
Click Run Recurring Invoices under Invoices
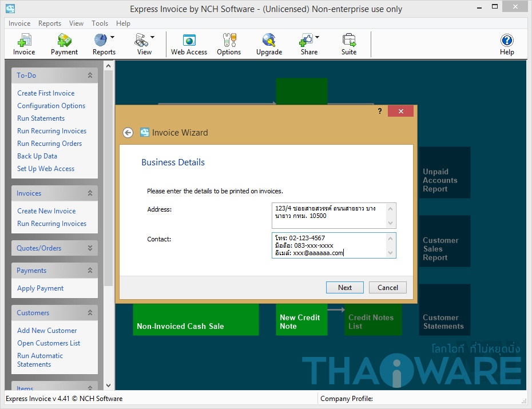pos(51,224)
